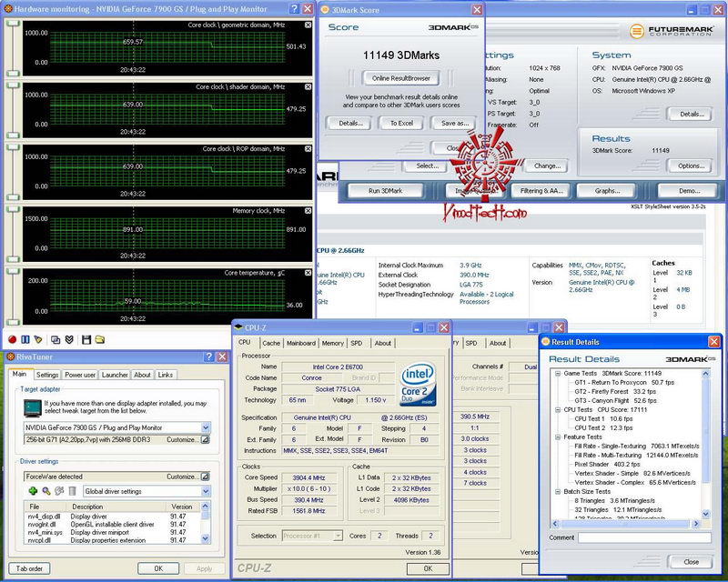
Task: Click the monitor icon under Target adapter
Action: pos(33,408)
